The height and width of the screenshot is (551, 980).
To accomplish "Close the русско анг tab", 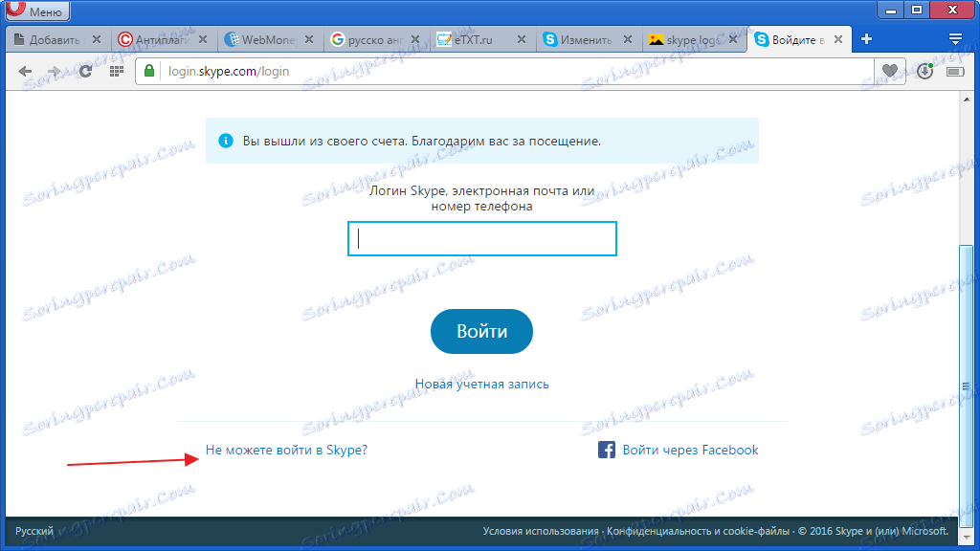I will [x=415, y=39].
